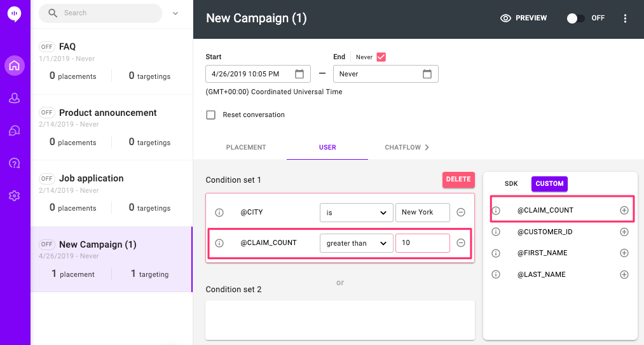Open the Product announcement campaign
The height and width of the screenshot is (345, 644).
point(112,127)
